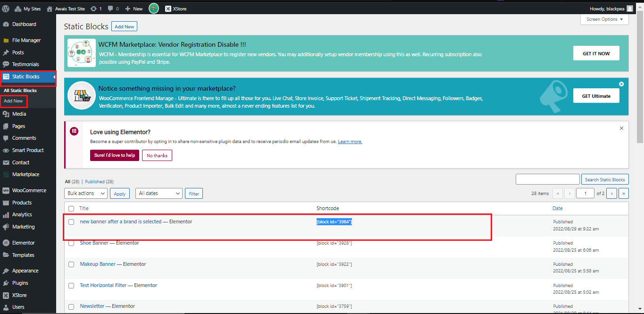
Task: Open XStore menu in the top admin bar
Action: coord(175,8)
